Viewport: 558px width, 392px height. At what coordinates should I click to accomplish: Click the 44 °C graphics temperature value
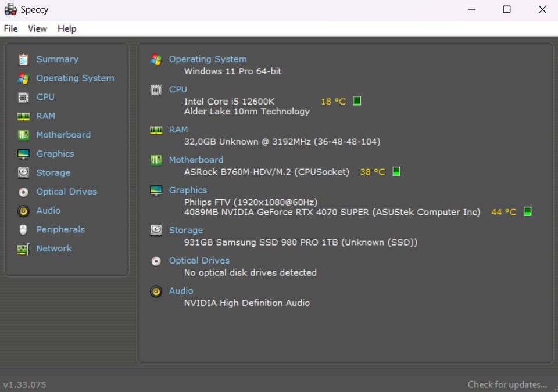[x=503, y=212]
